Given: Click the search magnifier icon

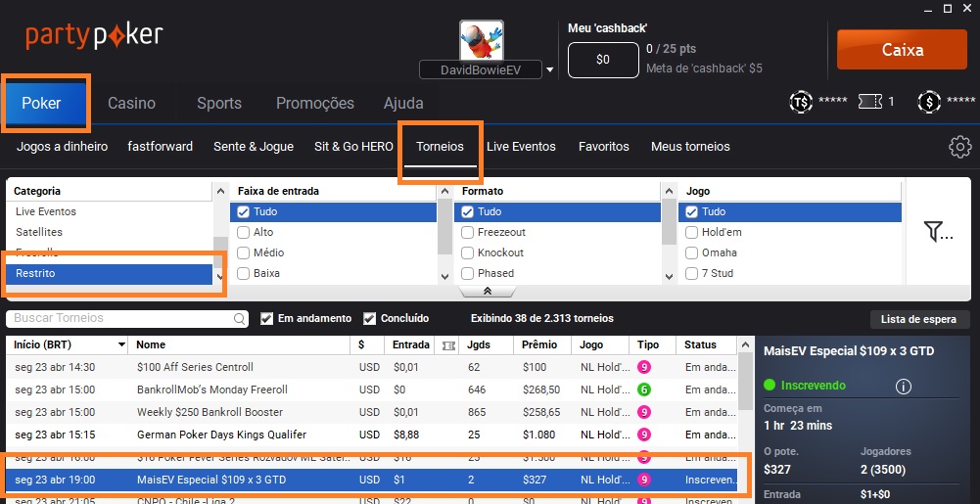Looking at the screenshot, I should click(240, 319).
